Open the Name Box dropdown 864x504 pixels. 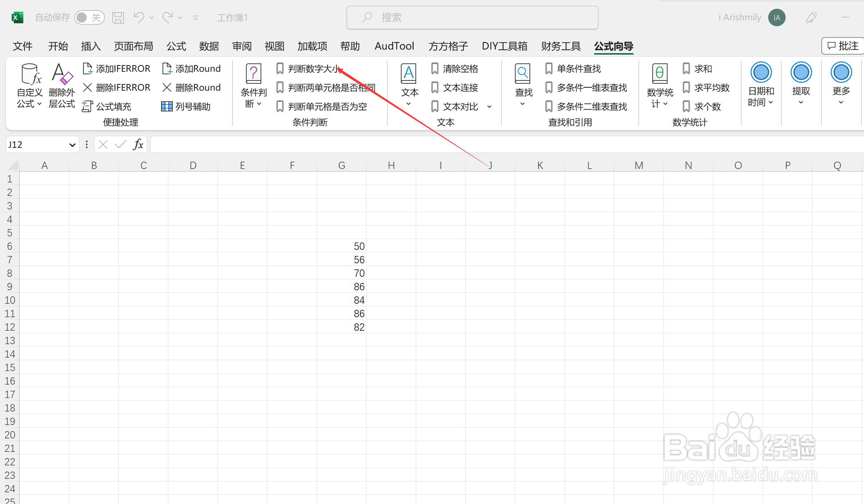(x=71, y=144)
